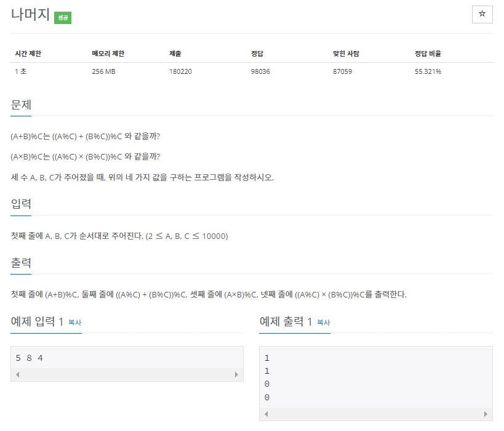
Task: Copy sample input via 복사 link
Action: (75, 322)
